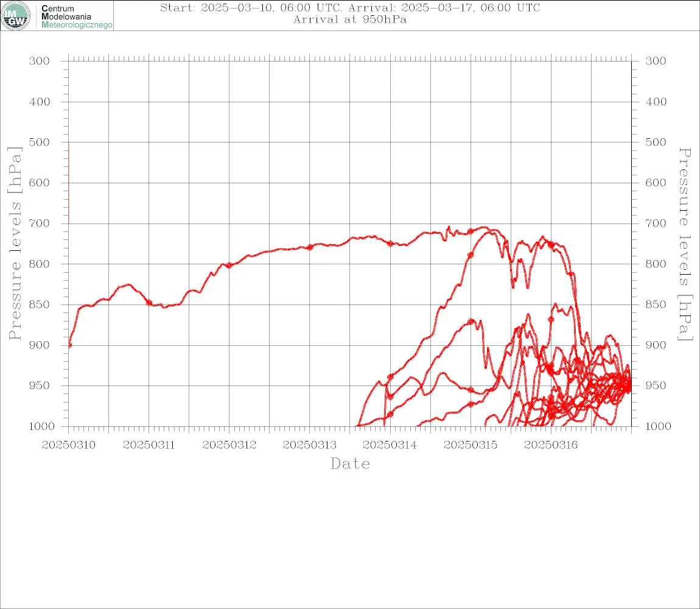700x609 pixels.
Task: Select the 20250314 date label
Action: click(390, 445)
